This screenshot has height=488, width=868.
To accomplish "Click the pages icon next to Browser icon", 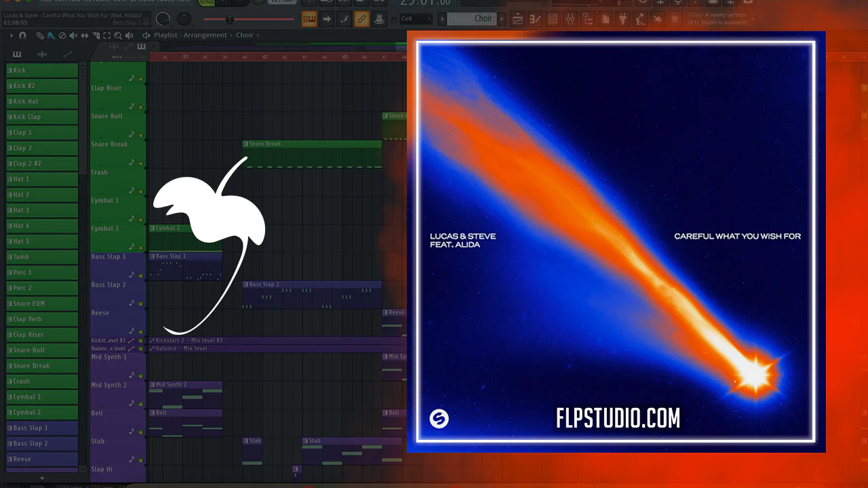I will (606, 20).
